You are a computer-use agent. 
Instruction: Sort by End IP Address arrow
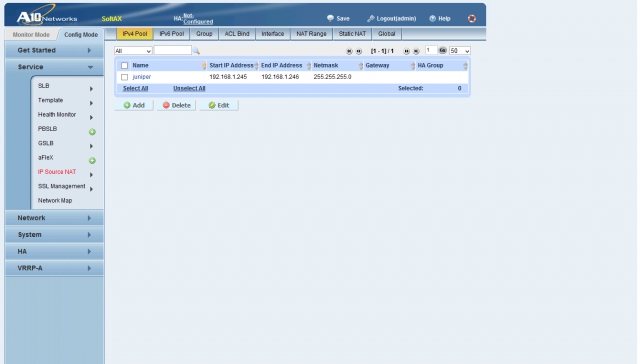click(309, 66)
